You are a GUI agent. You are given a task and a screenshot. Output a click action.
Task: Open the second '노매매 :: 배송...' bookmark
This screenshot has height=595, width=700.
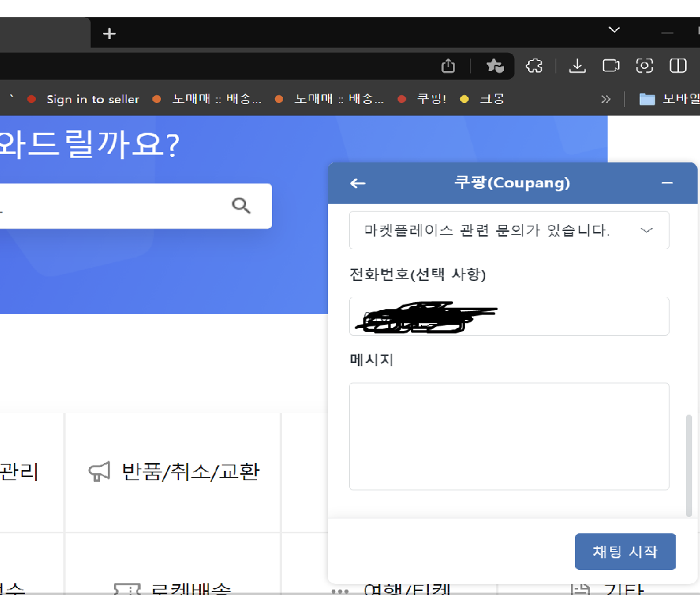click(x=329, y=99)
